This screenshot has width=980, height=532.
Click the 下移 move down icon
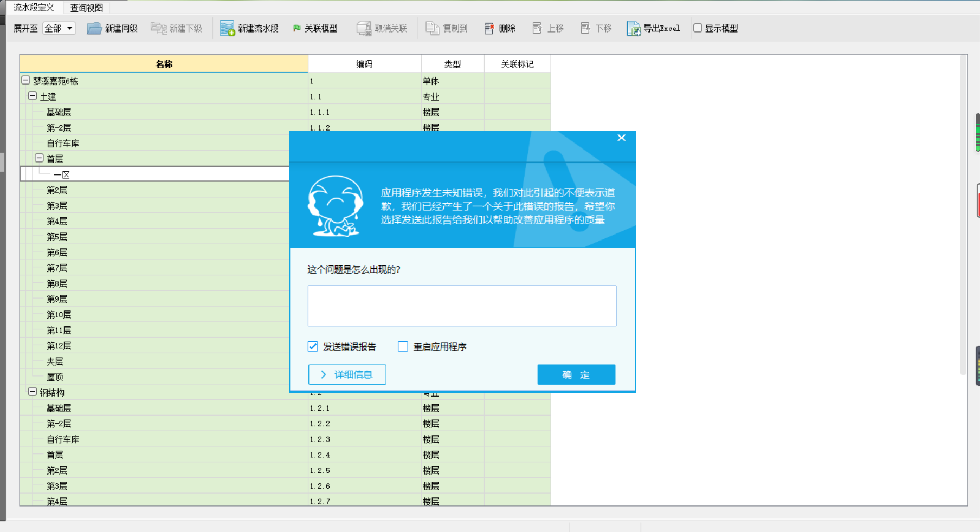click(585, 28)
